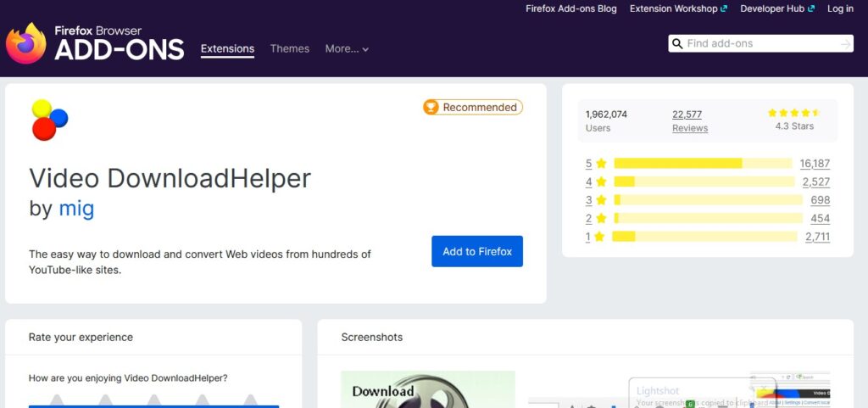Click the '1,962,074' users count text
The width and height of the screenshot is (868, 408).
tap(606, 115)
